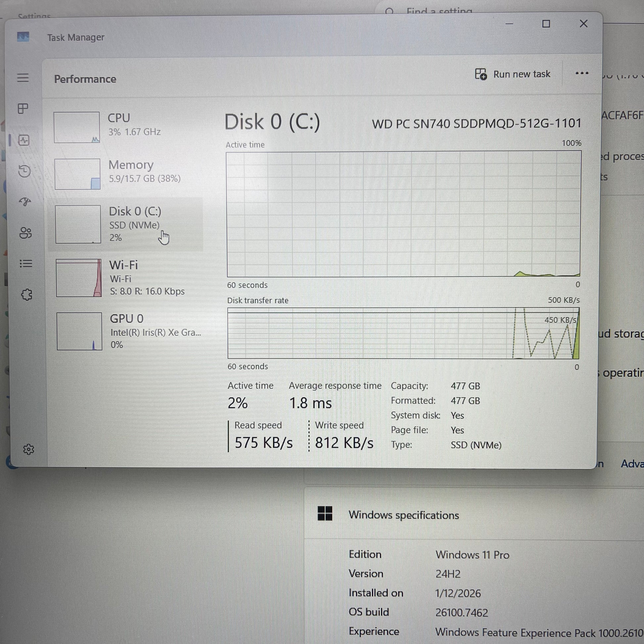Open Startup apps page icon
The width and height of the screenshot is (644, 644).
[x=25, y=201]
